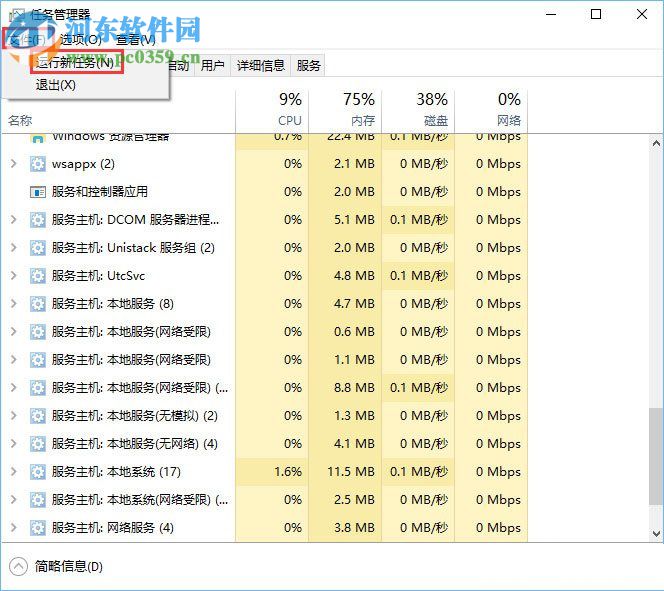
Task: Switch to the 服务 tab
Action: click(308, 66)
